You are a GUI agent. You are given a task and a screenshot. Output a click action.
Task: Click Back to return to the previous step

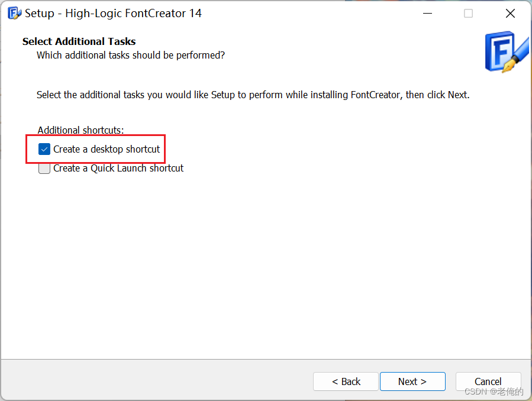346,381
